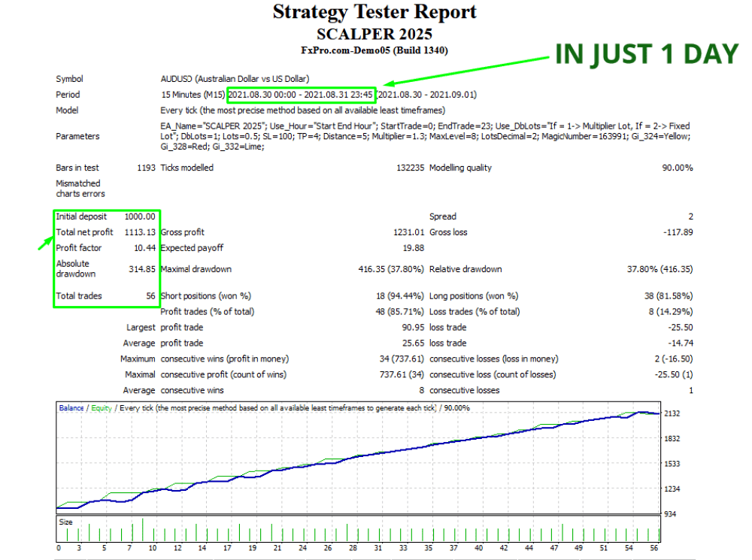The width and height of the screenshot is (752, 560).
Task: Click the 'Size' label in the lot size panel
Action: click(x=66, y=520)
